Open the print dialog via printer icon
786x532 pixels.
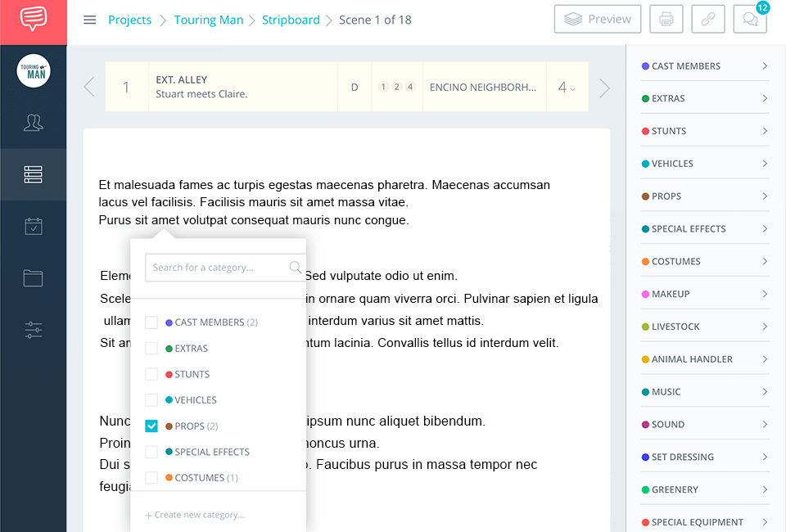666,18
